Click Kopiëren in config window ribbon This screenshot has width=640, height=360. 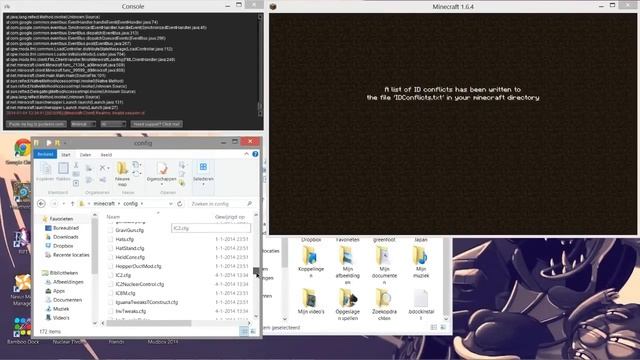tap(45, 171)
